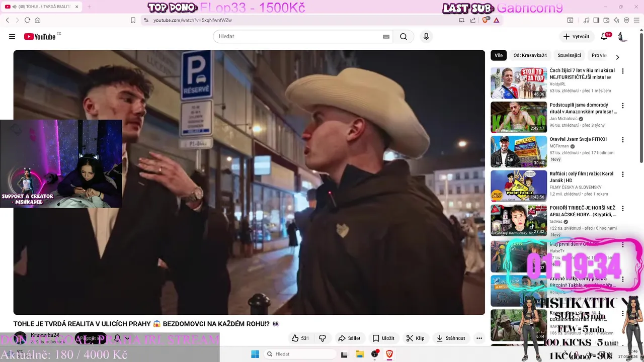Open the Otevřel Jsem Svoje FITKO thumbnail

[519, 151]
